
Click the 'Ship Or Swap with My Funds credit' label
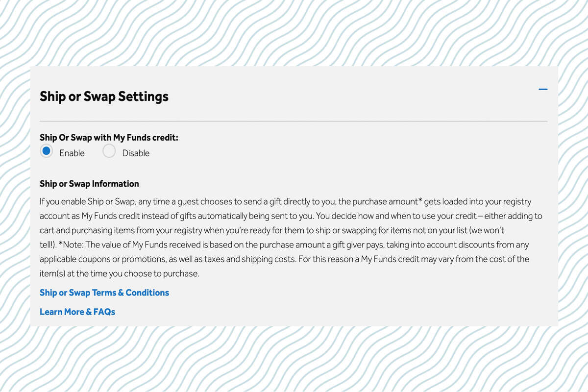[109, 138]
